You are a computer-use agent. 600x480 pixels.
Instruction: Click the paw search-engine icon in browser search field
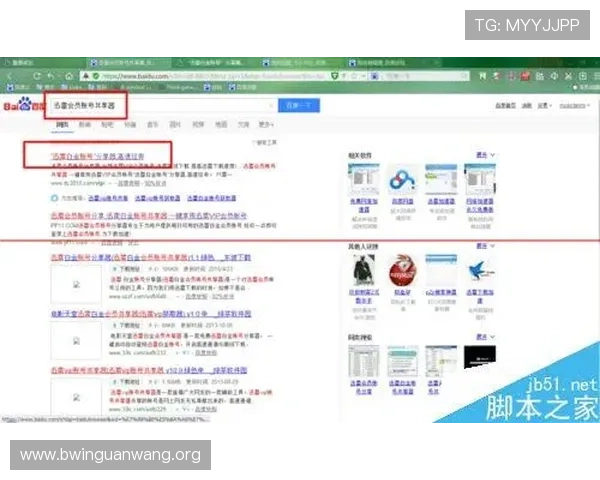tap(375, 76)
